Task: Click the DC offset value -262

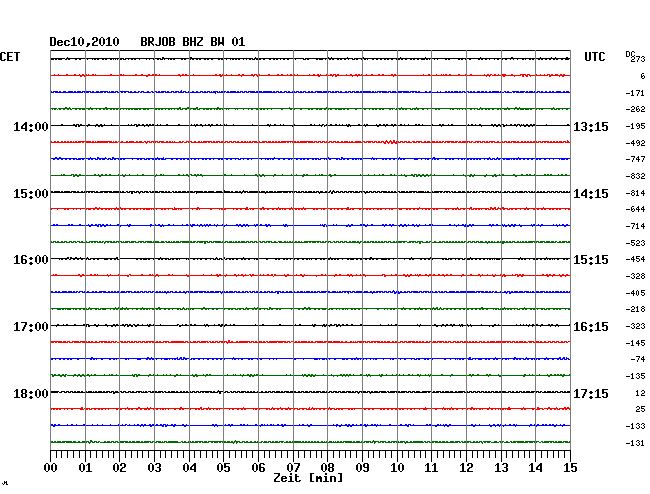Action: pyautogui.click(x=635, y=109)
